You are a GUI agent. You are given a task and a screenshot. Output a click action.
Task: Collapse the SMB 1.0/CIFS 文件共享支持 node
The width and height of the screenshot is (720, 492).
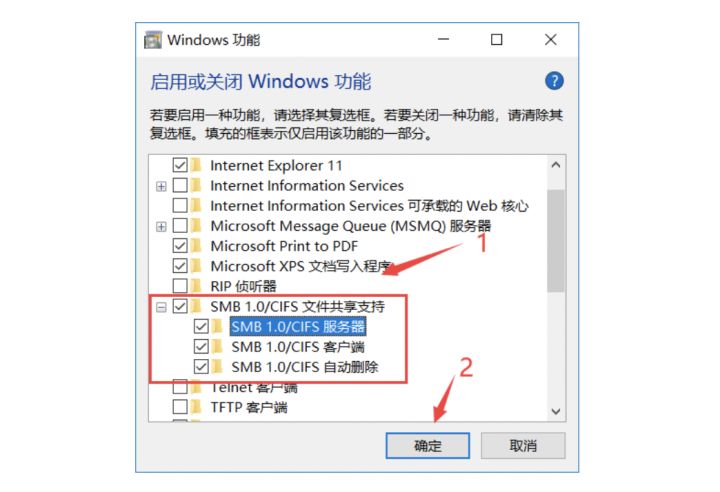click(161, 307)
